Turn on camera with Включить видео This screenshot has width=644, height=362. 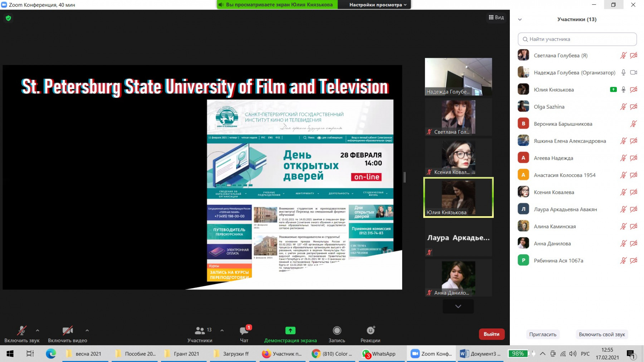click(67, 331)
